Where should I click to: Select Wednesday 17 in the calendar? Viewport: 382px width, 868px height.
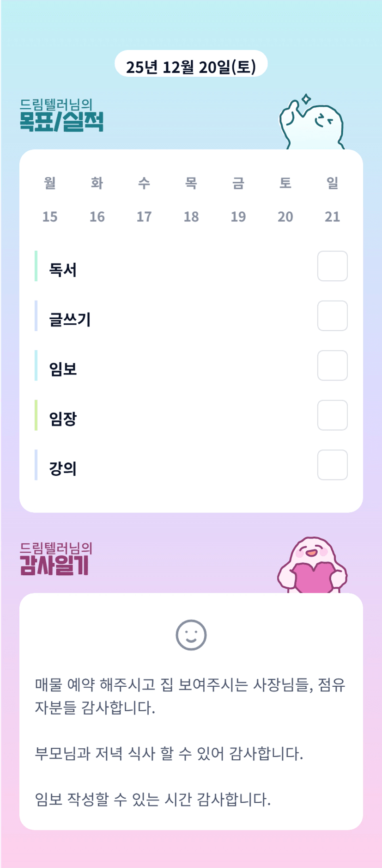coord(144,216)
